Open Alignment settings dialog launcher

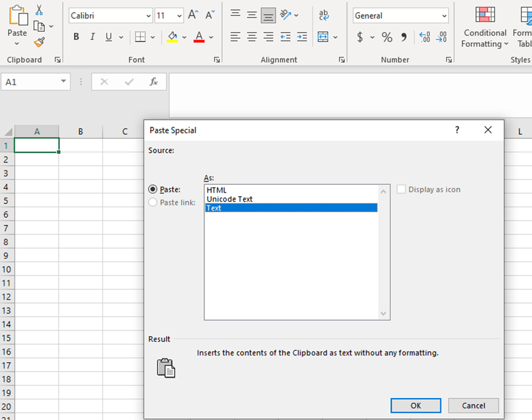point(342,60)
